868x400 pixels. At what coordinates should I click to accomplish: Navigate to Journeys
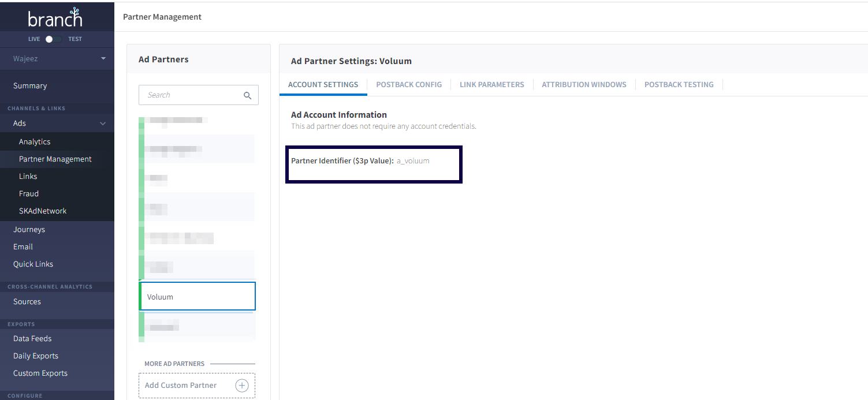[29, 230]
